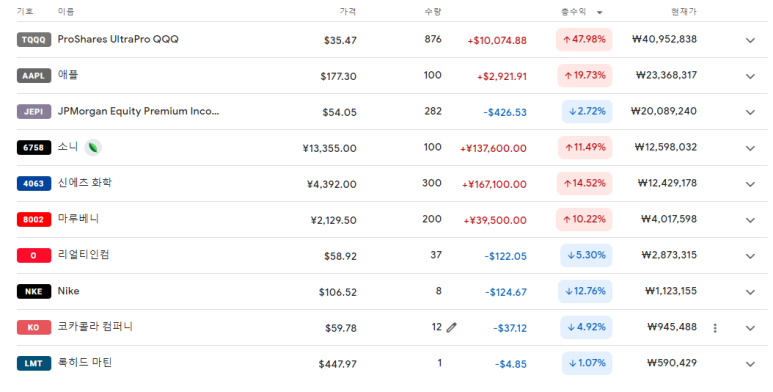This screenshot has height=392, width=773.
Task: Click the 4.92% loss badge
Action: [586, 327]
